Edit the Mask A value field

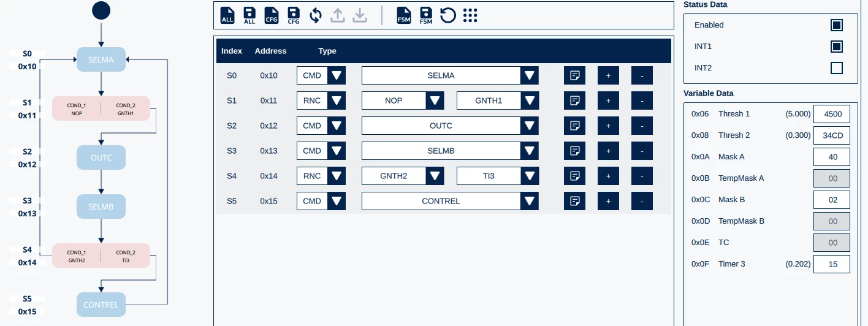tap(832, 157)
